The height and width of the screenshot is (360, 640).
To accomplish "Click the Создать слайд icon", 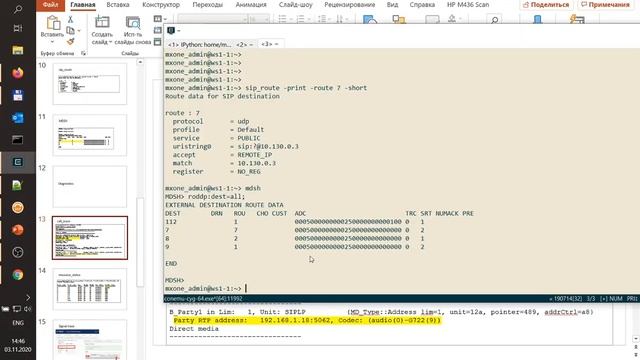I will (x=102, y=22).
